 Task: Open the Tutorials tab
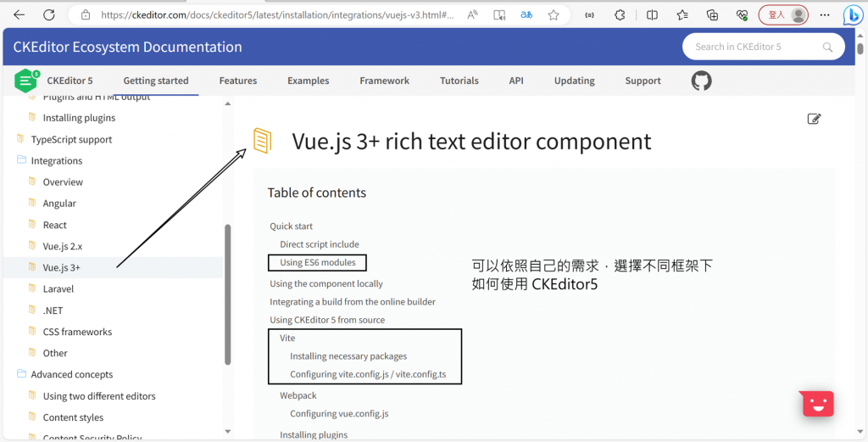(x=459, y=81)
